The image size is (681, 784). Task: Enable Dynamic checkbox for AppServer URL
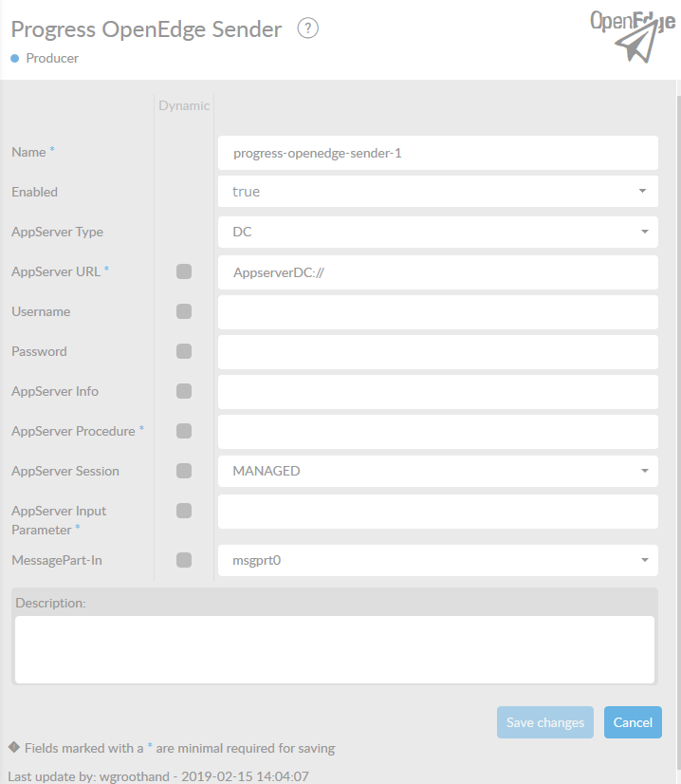(x=184, y=271)
